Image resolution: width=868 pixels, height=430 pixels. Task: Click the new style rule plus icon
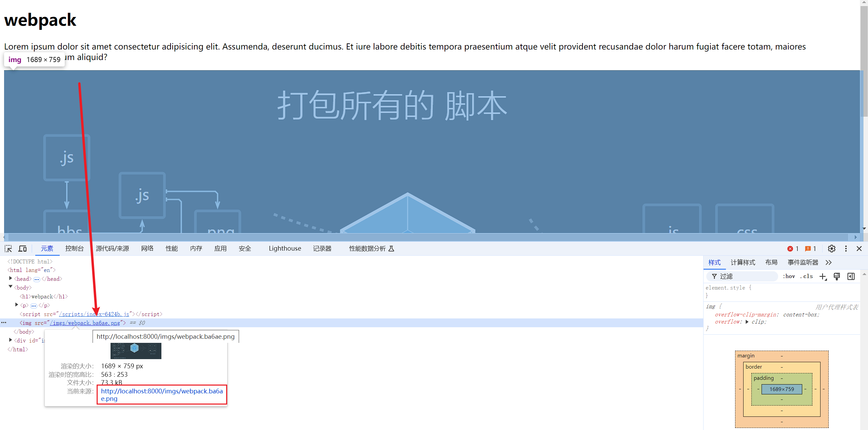coord(823,276)
